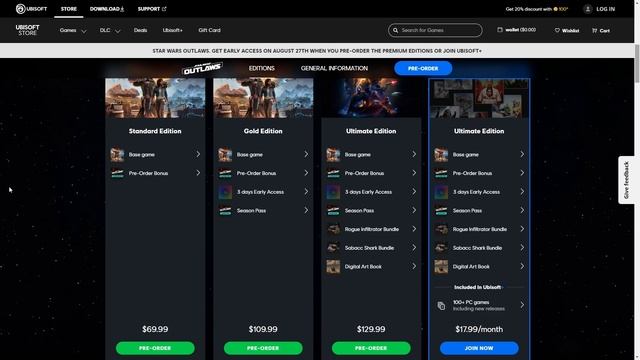Click the Gold Edition cover image
Screen dimensions: 640x360
(x=263, y=98)
